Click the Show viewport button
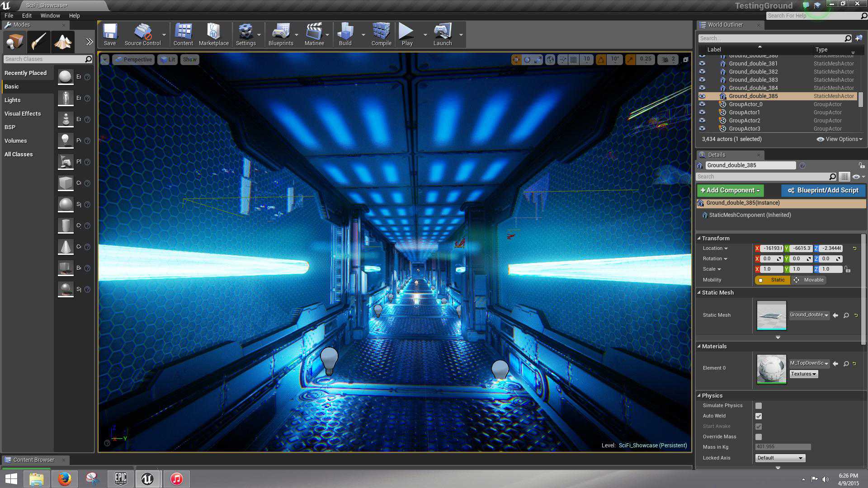This screenshot has width=868, height=488. [190, 60]
